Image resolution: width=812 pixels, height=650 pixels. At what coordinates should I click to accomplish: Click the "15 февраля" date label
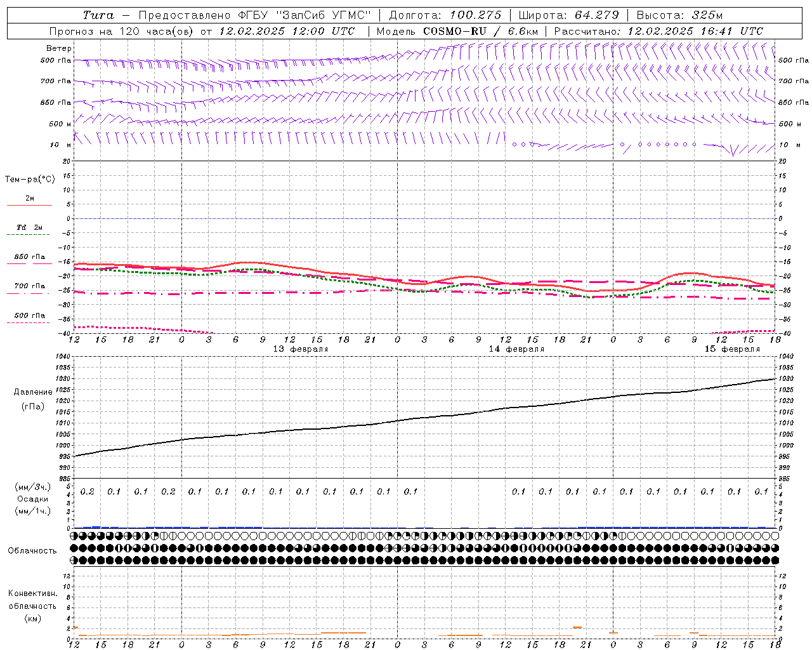tap(732, 349)
